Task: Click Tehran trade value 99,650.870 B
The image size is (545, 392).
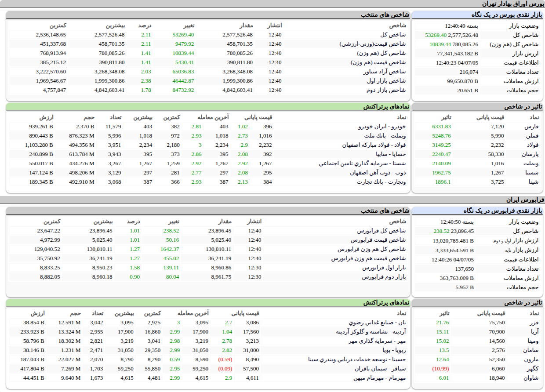Action: (x=463, y=81)
